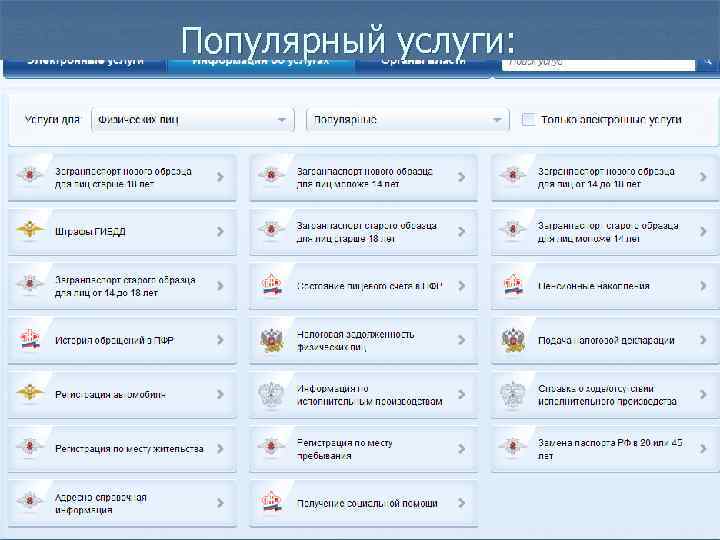Click bailiff emblem beside Справка о ходе исполнительного производства
The width and height of the screenshot is (720, 540).
(x=513, y=394)
